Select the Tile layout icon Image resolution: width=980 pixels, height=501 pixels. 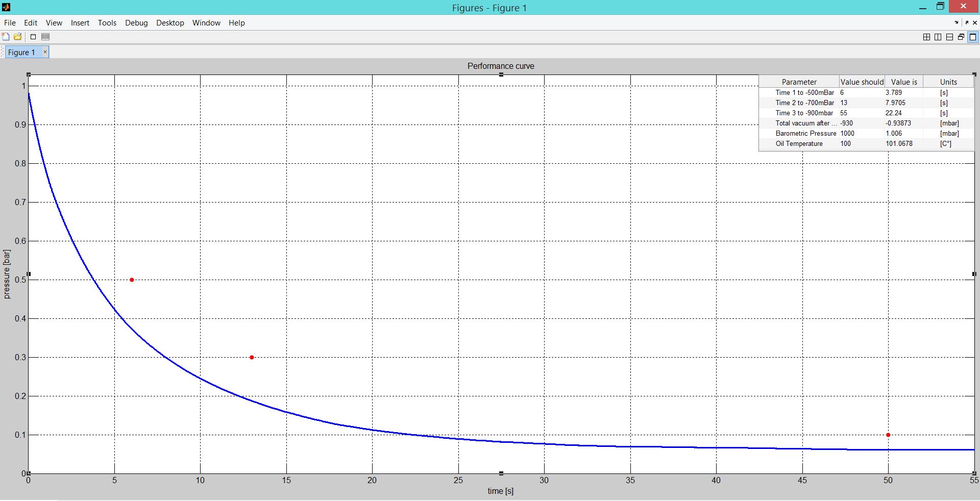[x=926, y=37]
